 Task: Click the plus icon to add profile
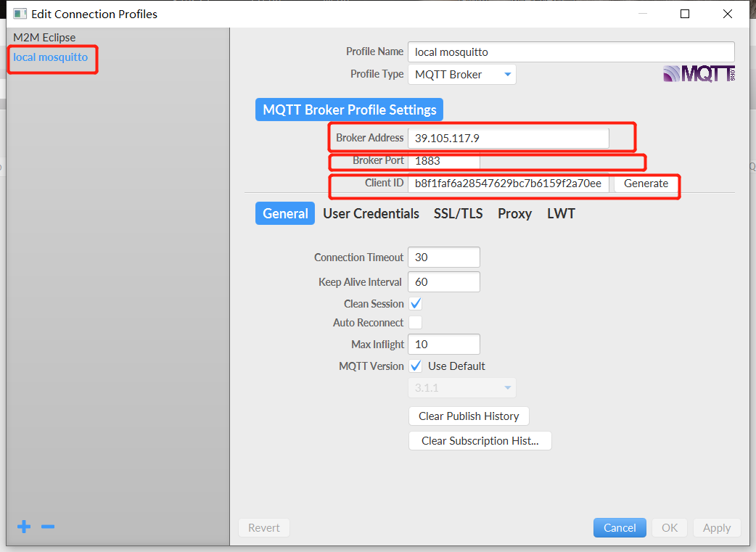click(24, 527)
